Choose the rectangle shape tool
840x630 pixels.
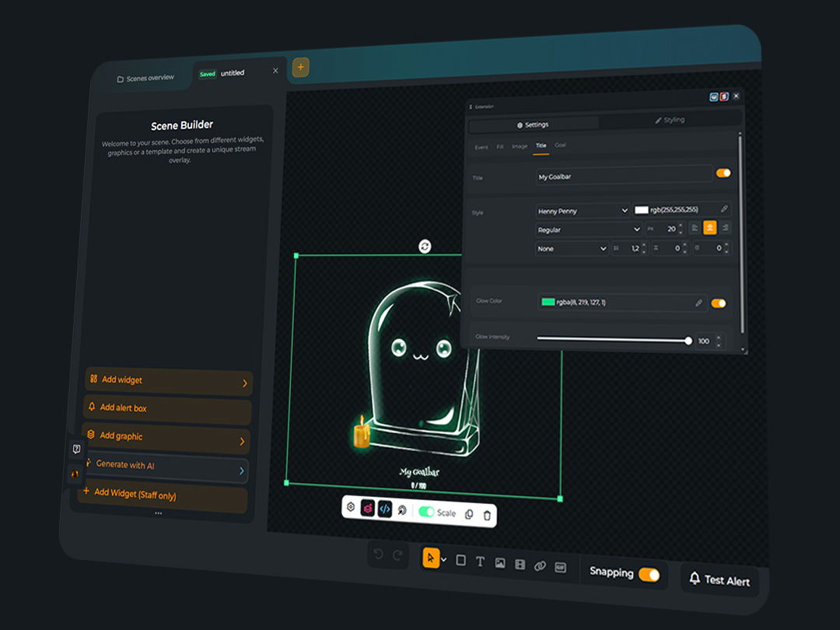pyautogui.click(x=460, y=560)
